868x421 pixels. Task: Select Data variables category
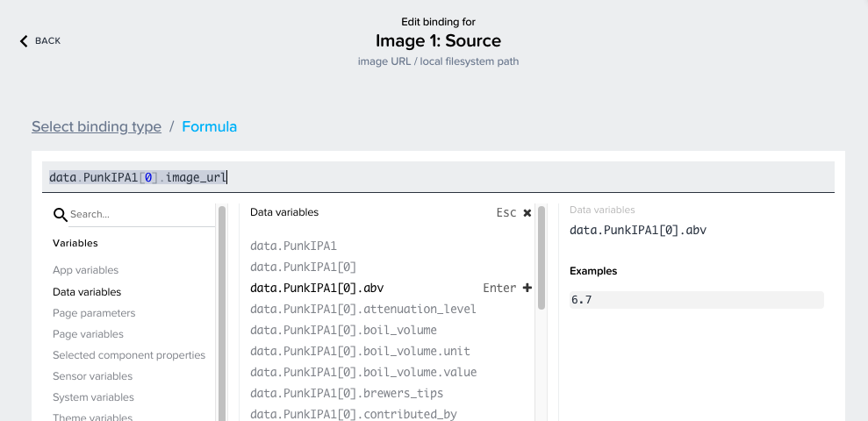click(x=87, y=292)
